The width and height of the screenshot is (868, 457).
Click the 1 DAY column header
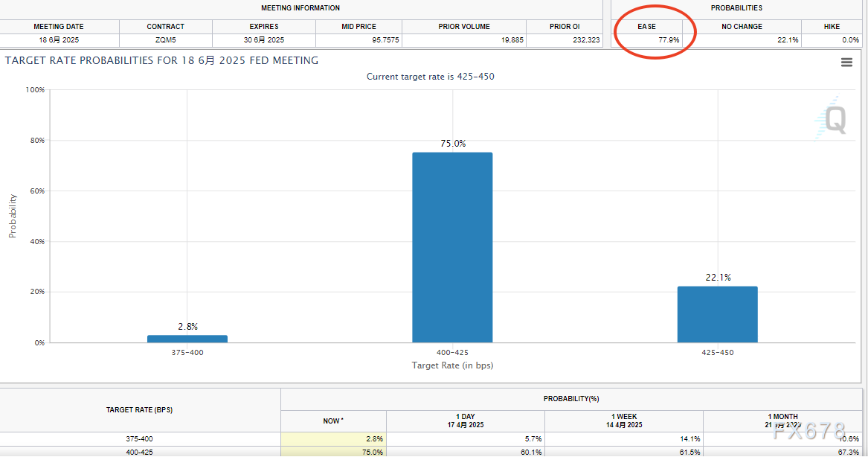tap(466, 421)
